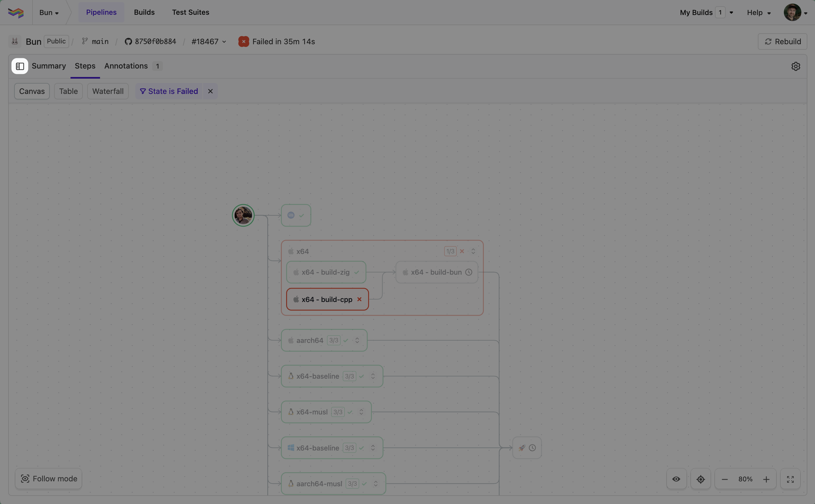Expand the build number #18467 dropdown
Viewport: 815px width, 504px height.
pos(209,42)
